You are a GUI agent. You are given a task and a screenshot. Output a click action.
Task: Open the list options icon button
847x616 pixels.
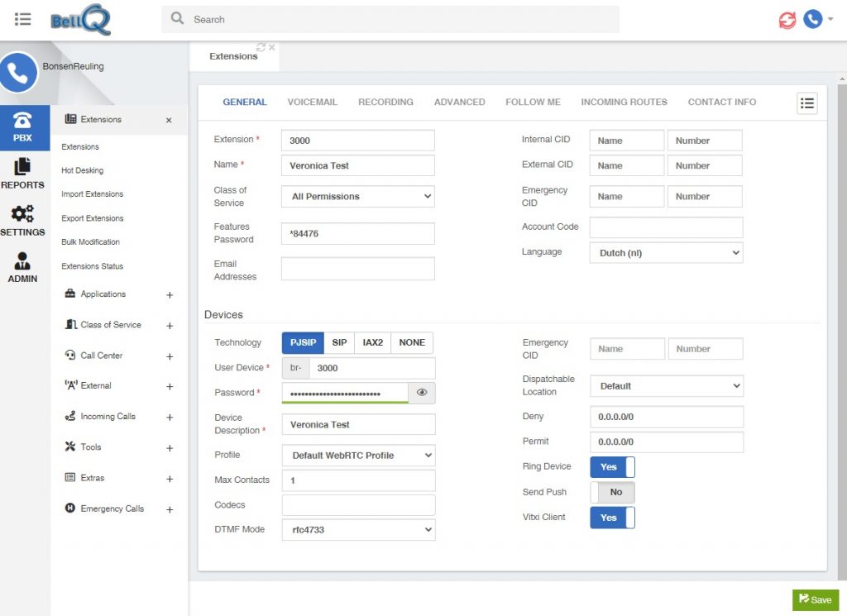[807, 103]
